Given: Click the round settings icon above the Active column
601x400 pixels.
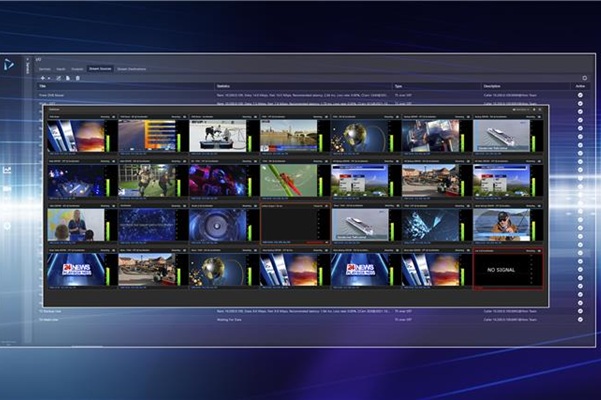Looking at the screenshot, I should 585,78.
